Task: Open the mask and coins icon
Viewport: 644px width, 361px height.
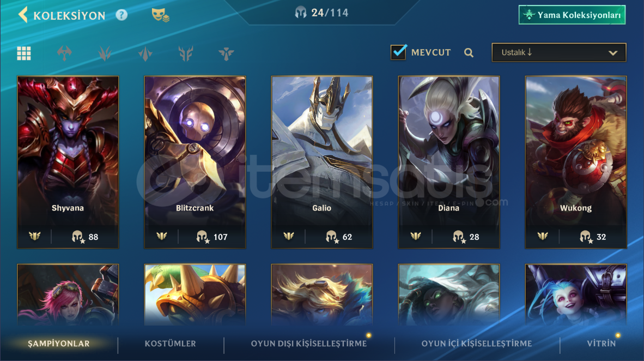Action: (160, 15)
